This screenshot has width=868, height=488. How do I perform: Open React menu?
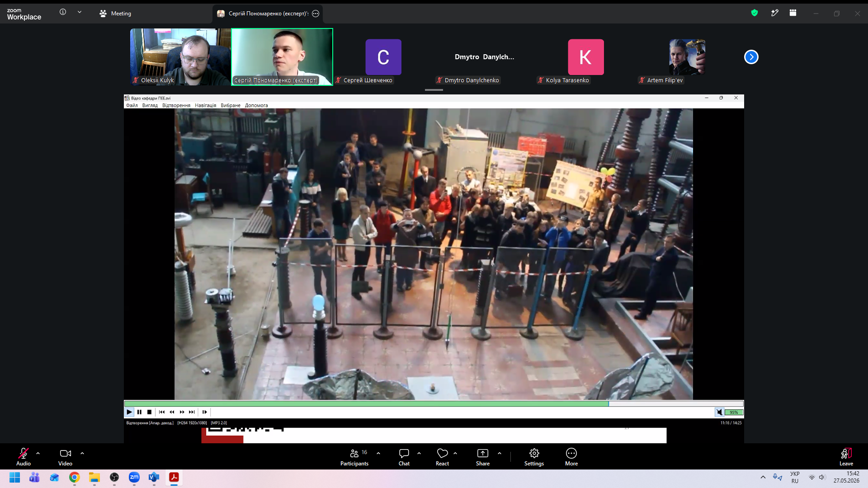(x=442, y=457)
